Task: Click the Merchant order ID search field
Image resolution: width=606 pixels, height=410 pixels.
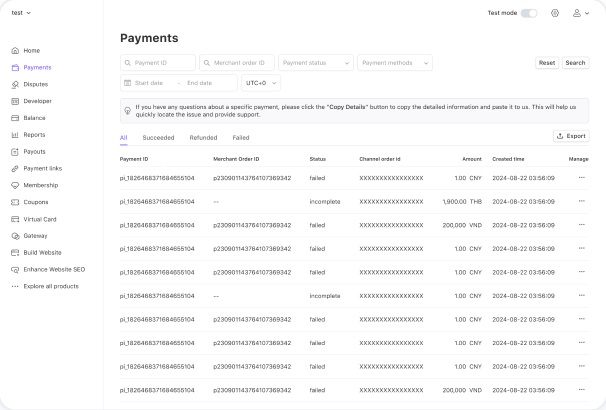Action: (x=237, y=63)
